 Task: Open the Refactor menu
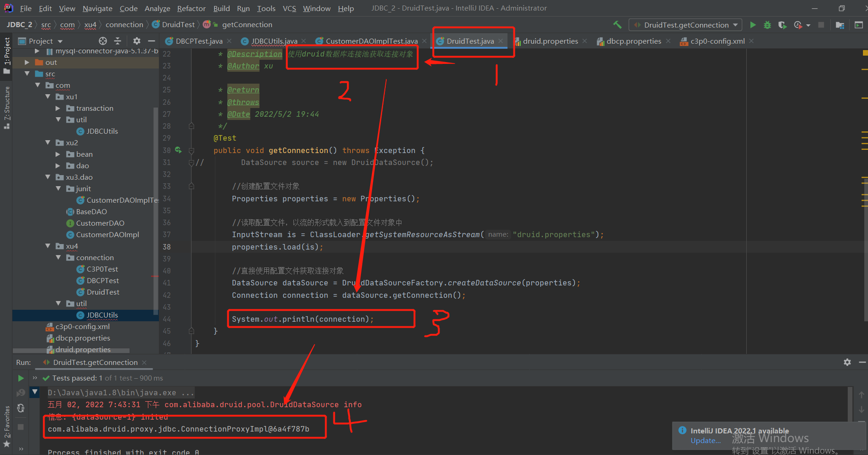coord(192,8)
